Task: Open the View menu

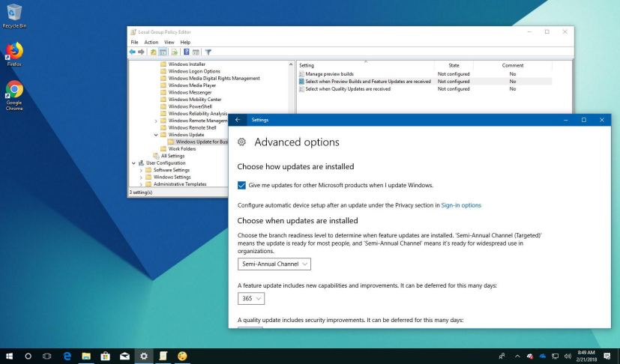Action: [169, 42]
